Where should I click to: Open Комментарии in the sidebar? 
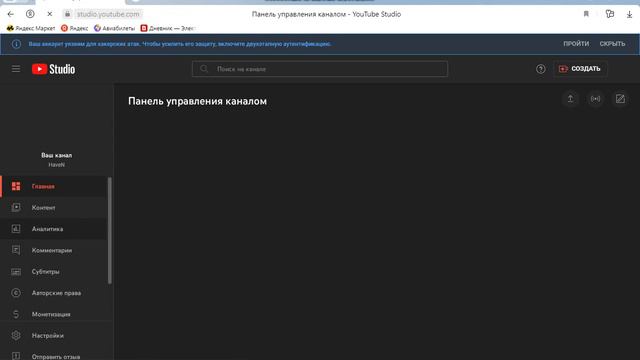coord(54,250)
